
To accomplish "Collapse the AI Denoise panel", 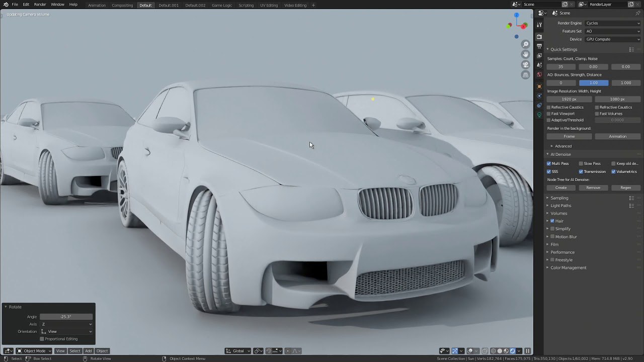I will pyautogui.click(x=560, y=154).
